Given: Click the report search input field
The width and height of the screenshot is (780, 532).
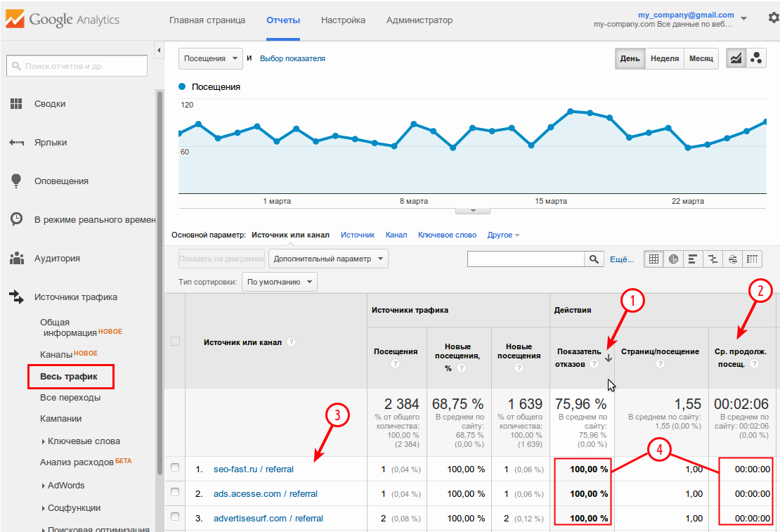Looking at the screenshot, I should (77, 66).
